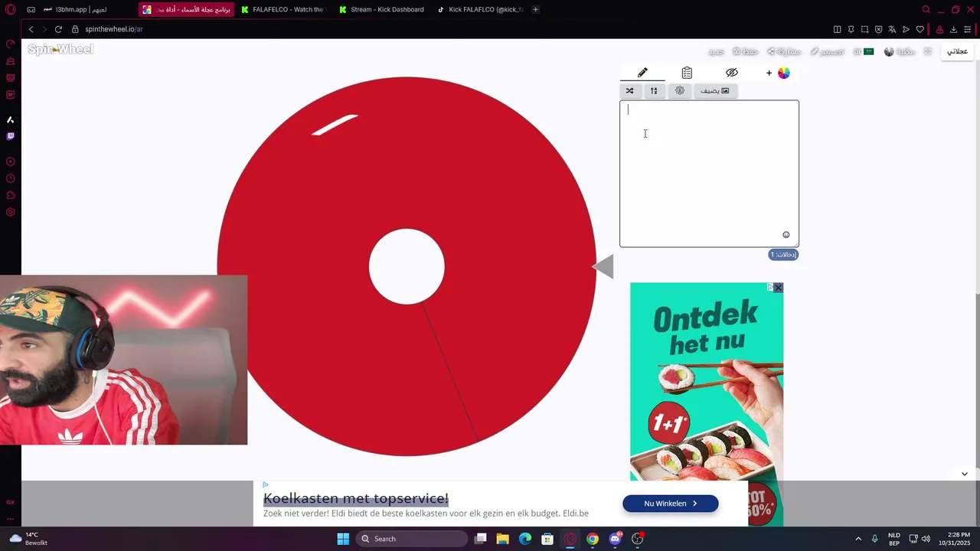Screen dimensions: 980x551
Task: Click the site security padlock icon
Action: [75, 29]
